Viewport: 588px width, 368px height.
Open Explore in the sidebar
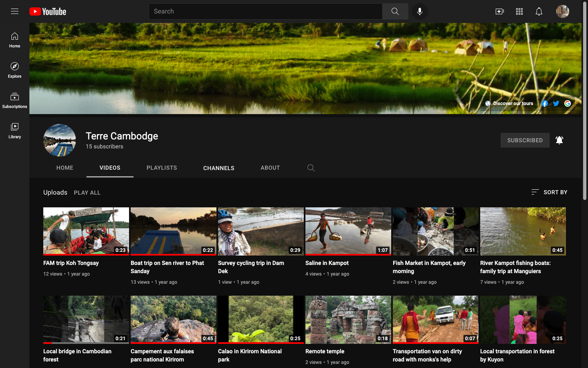pos(15,70)
